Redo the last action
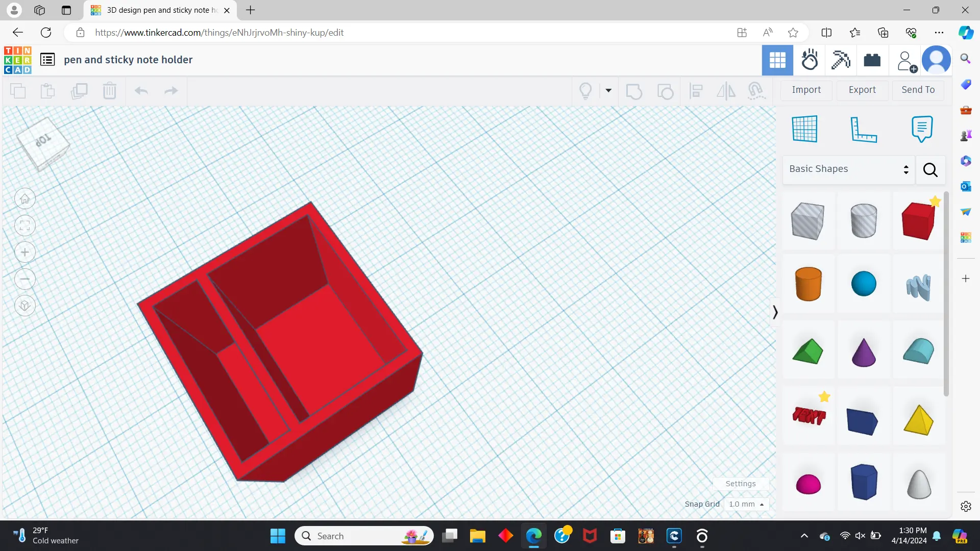The image size is (980, 551). 171,91
